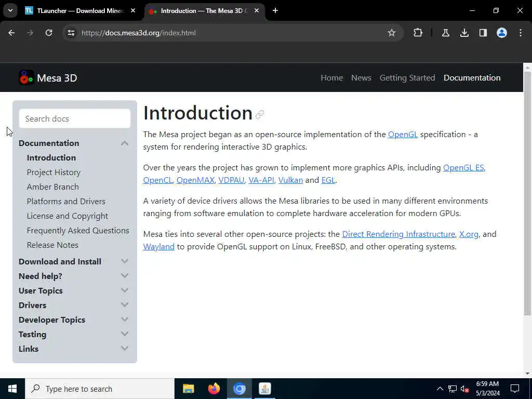The width and height of the screenshot is (532, 399).
Task: Click the Mesa 3D gears logo icon
Action: (x=26, y=78)
